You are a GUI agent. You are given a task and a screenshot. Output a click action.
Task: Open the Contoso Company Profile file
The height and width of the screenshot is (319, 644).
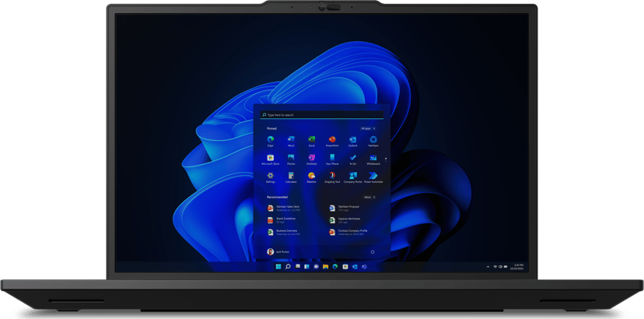click(348, 233)
